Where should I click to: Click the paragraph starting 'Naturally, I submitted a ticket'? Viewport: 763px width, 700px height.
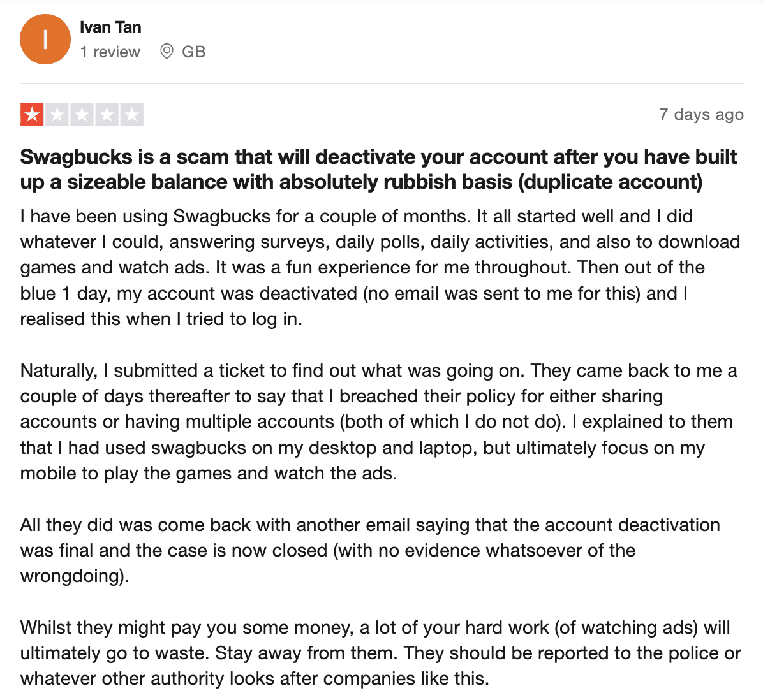point(378,422)
